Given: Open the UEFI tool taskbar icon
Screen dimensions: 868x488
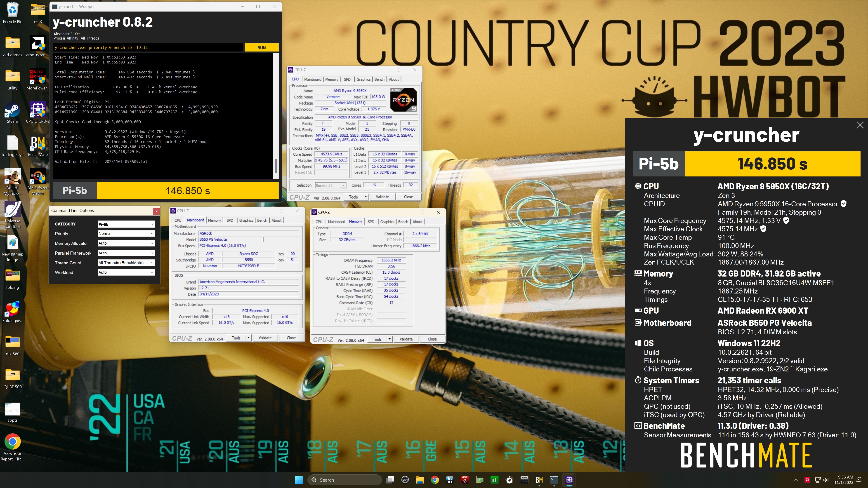Looking at the screenshot, I should click(x=405, y=480).
